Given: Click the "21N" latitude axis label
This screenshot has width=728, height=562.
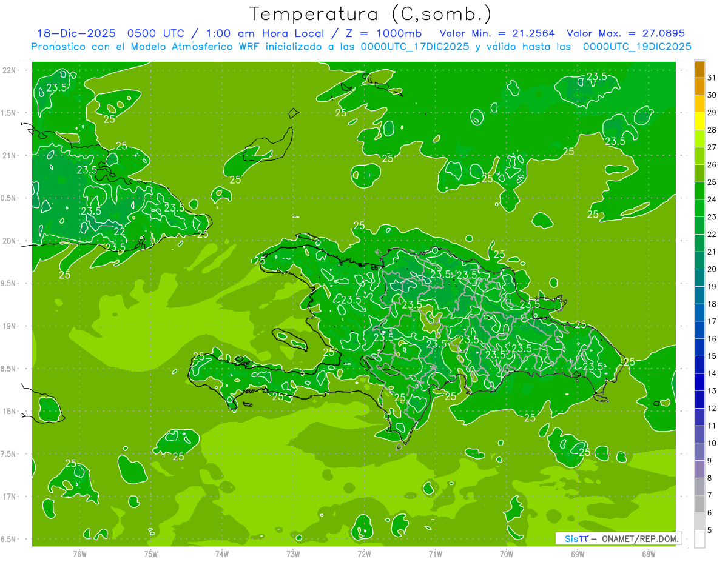Looking at the screenshot, I should 10,155.
